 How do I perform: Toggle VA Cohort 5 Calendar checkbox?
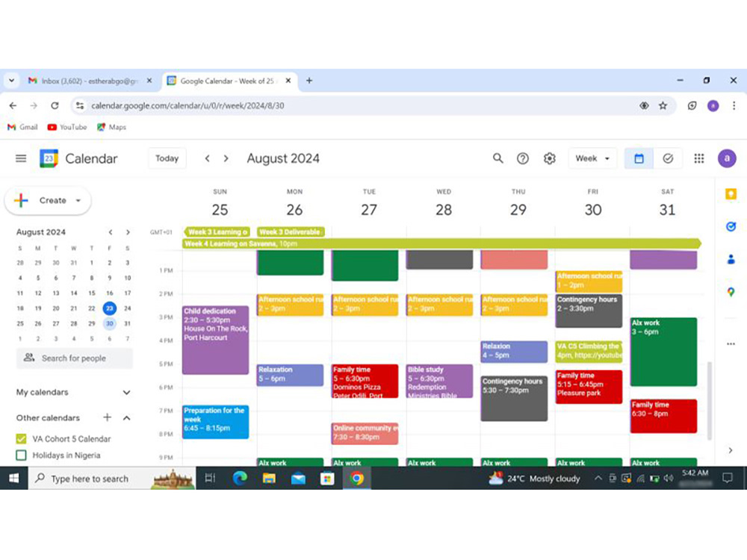(x=21, y=438)
